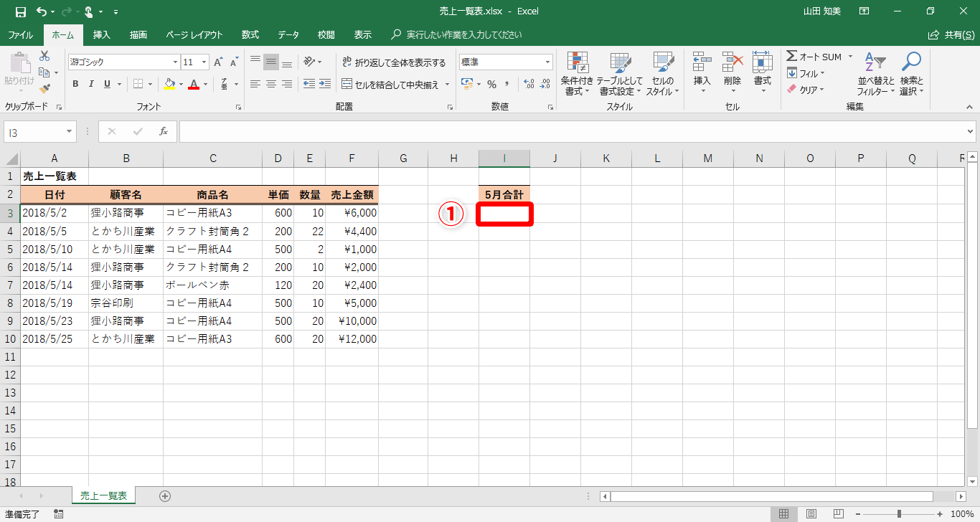Open the number format 標準 dropdown
The image size is (980, 522).
(x=548, y=62)
